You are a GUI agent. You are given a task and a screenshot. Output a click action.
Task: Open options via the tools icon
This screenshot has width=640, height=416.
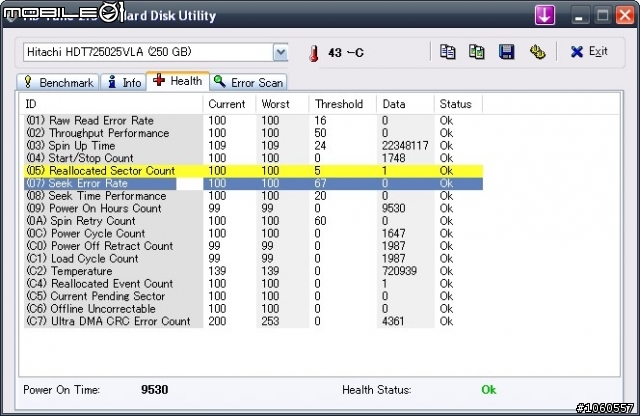coord(537,52)
